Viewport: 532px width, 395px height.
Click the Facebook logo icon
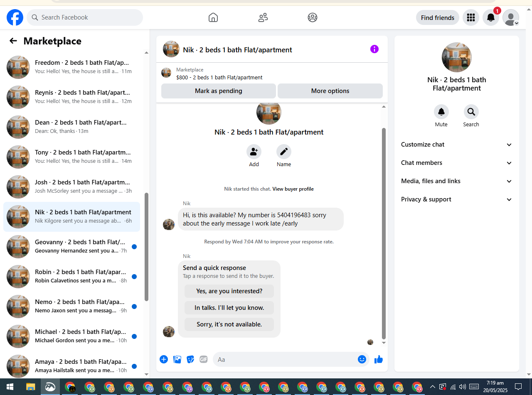[15, 17]
